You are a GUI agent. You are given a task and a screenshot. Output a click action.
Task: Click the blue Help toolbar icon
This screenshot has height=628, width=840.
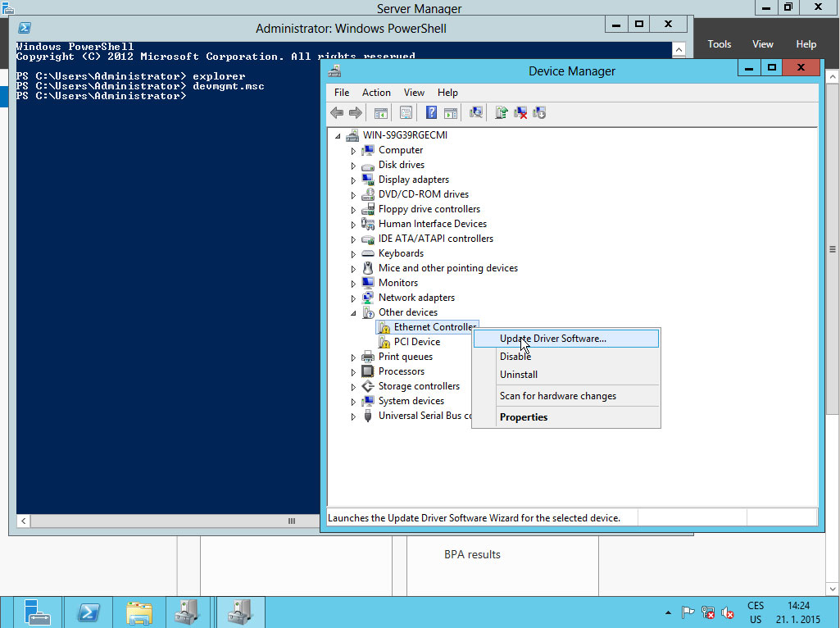431,113
